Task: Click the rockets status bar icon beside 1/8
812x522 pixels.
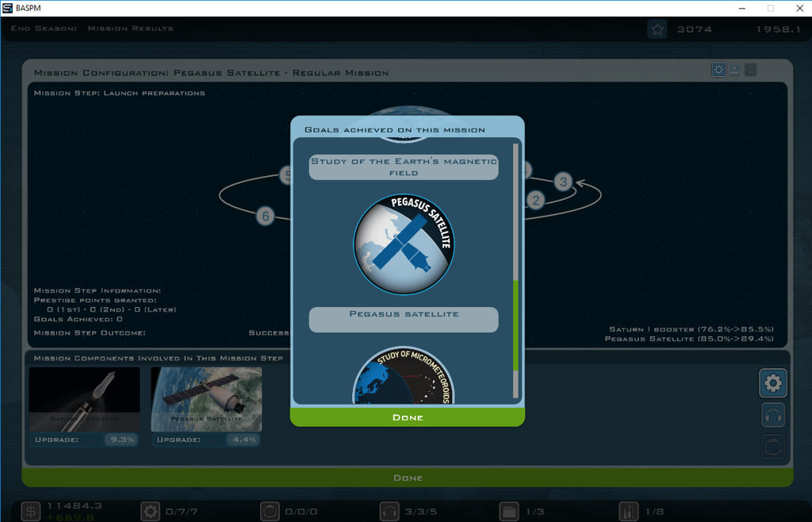Action: tap(629, 512)
